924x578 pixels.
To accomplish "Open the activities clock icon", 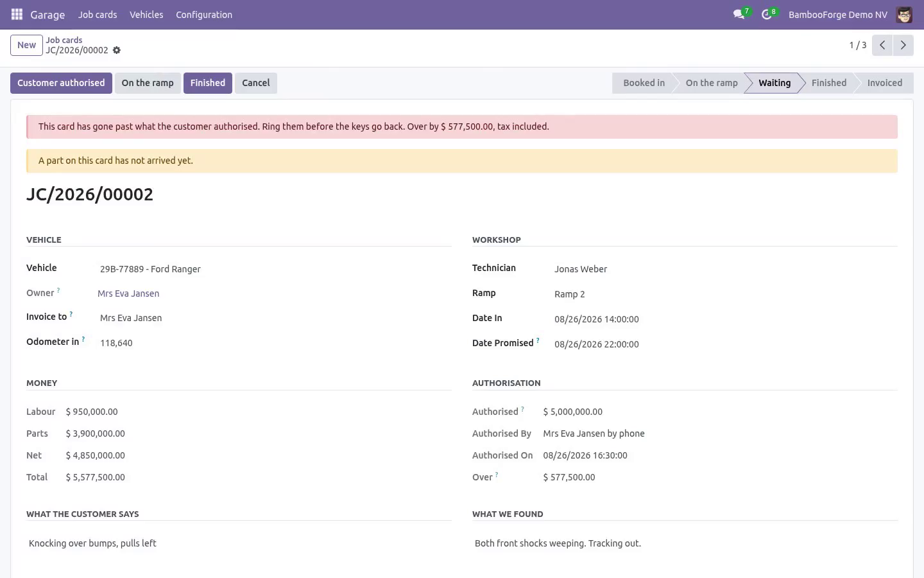I will click(x=766, y=14).
